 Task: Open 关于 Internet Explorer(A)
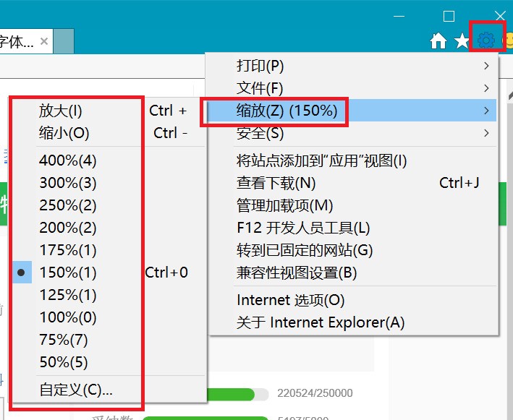pyautogui.click(x=352, y=322)
